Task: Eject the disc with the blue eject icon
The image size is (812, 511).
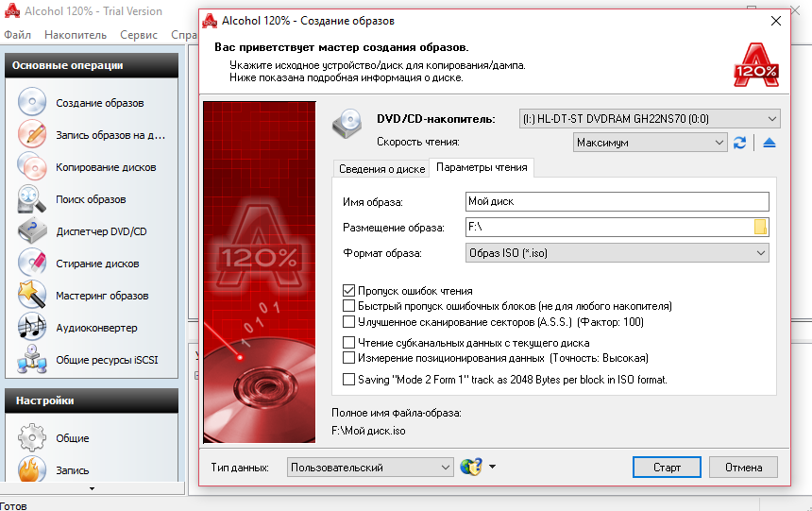Action: click(x=769, y=143)
